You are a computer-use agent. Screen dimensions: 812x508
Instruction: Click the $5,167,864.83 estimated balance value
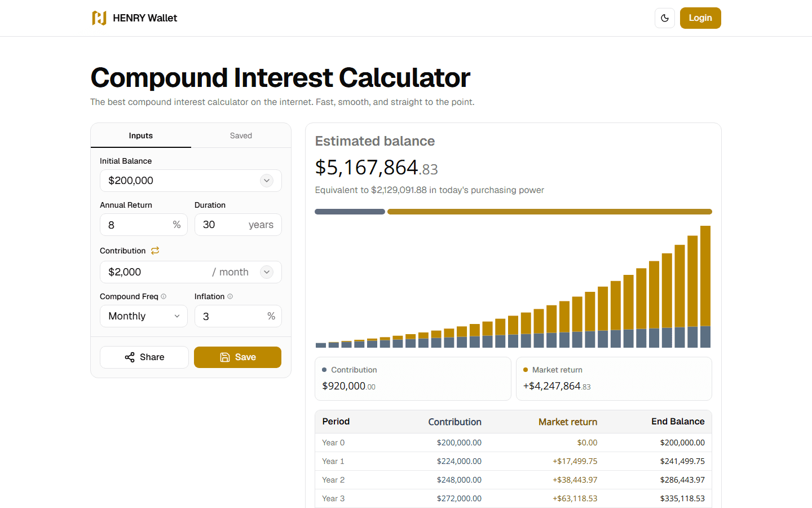[x=376, y=168]
